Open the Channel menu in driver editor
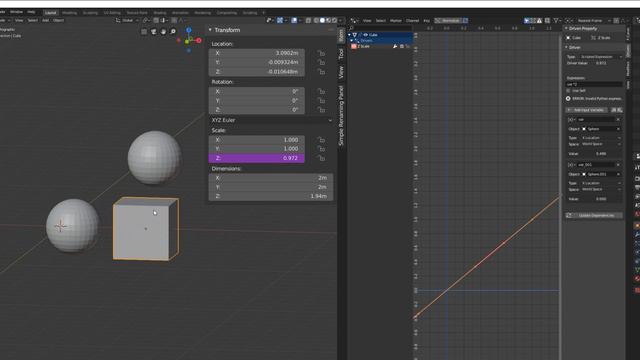Screen dimensions: 640x360 coord(412,20)
